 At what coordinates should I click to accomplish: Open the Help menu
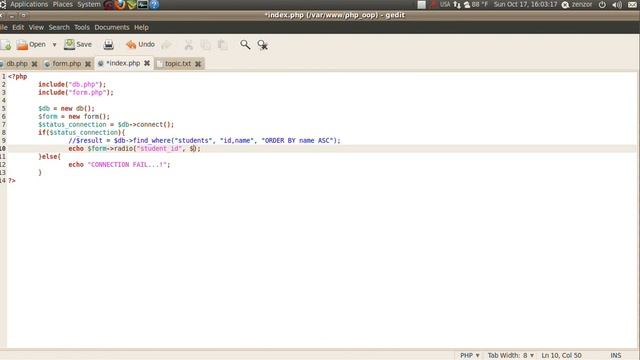tap(141, 27)
